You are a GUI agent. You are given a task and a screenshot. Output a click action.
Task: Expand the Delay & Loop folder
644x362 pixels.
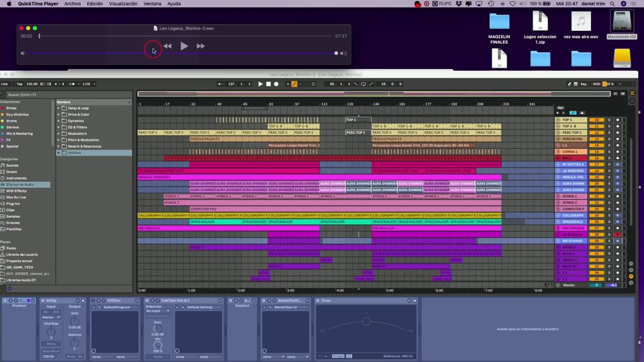[59, 109]
